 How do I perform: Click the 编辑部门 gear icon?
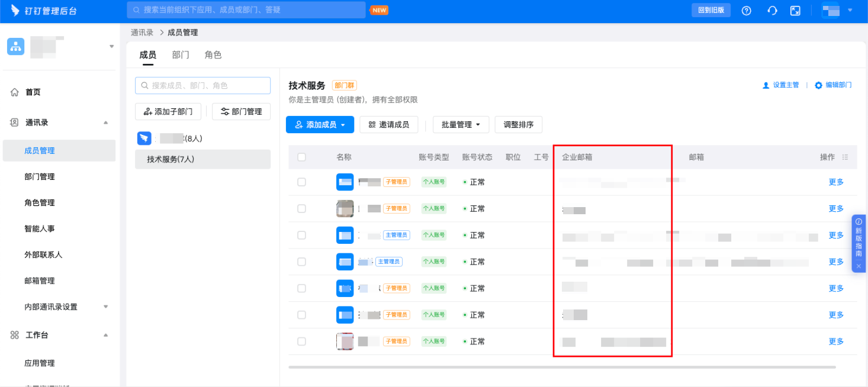click(818, 85)
